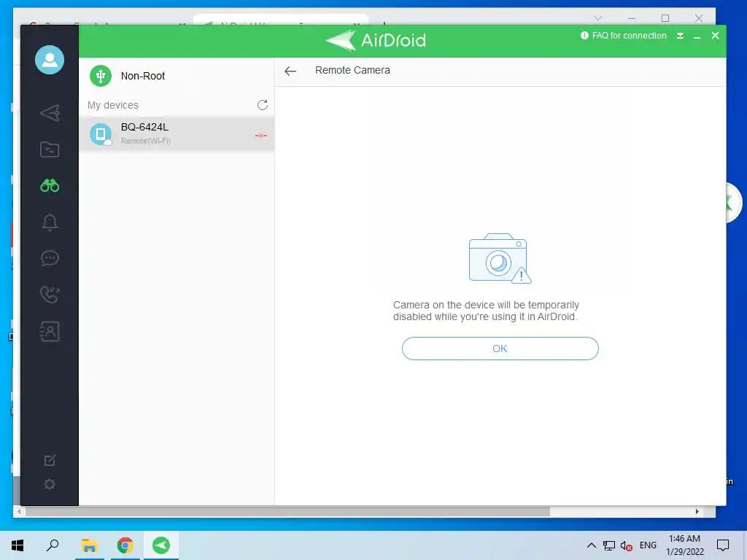Click the disconnected status icon of BQ-6424L
Screen dimensions: 747x560
[x=261, y=136]
